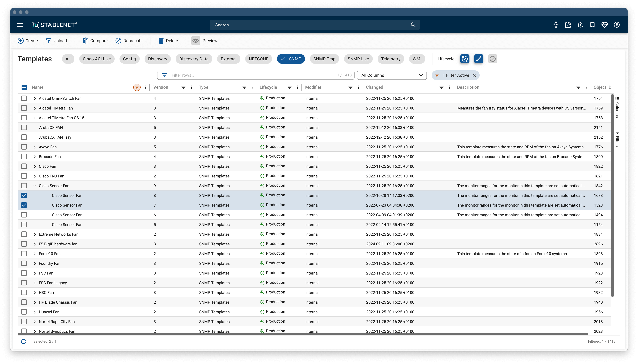The width and height of the screenshot is (638, 364).
Task: Click the Filter rows input field
Action: (255, 75)
